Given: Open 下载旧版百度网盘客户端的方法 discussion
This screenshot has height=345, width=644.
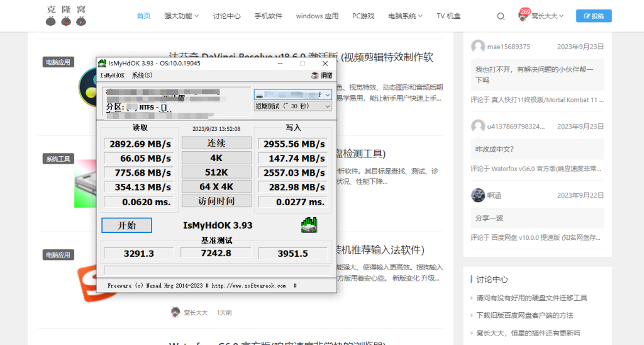Looking at the screenshot, I should [x=525, y=315].
